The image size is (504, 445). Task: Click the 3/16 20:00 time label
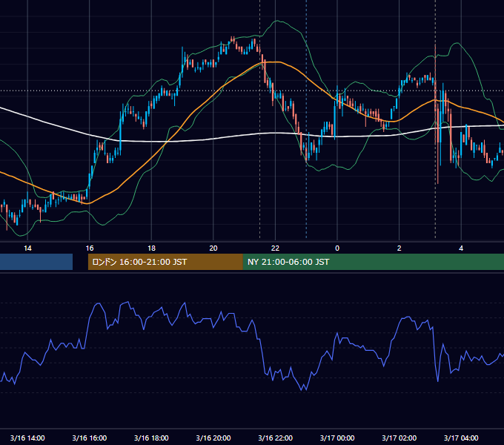(x=213, y=438)
